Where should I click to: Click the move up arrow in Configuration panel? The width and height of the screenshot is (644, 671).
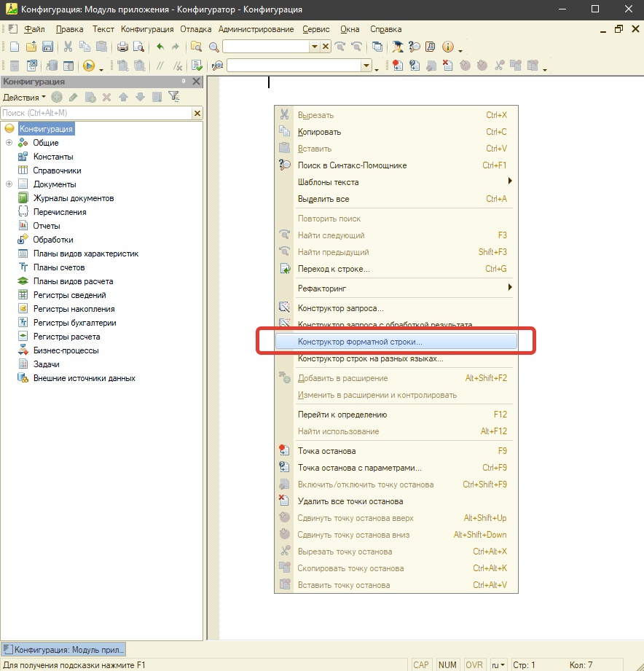click(x=124, y=97)
